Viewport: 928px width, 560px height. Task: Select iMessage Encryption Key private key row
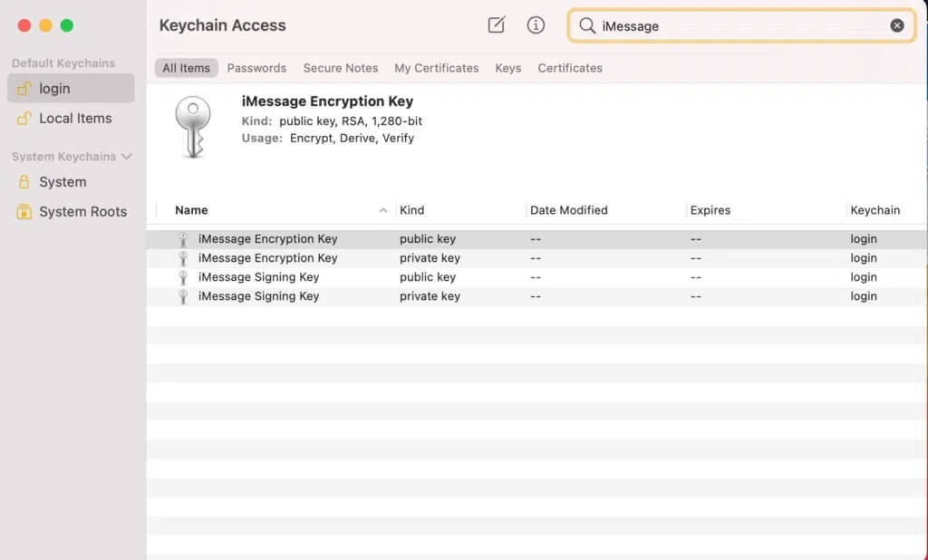click(x=536, y=258)
